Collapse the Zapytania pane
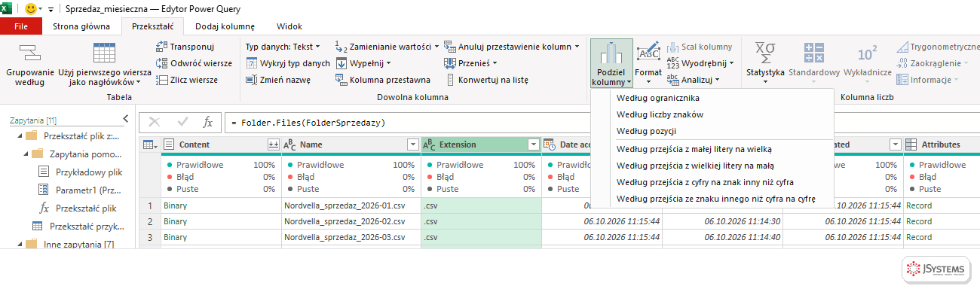 [x=125, y=119]
